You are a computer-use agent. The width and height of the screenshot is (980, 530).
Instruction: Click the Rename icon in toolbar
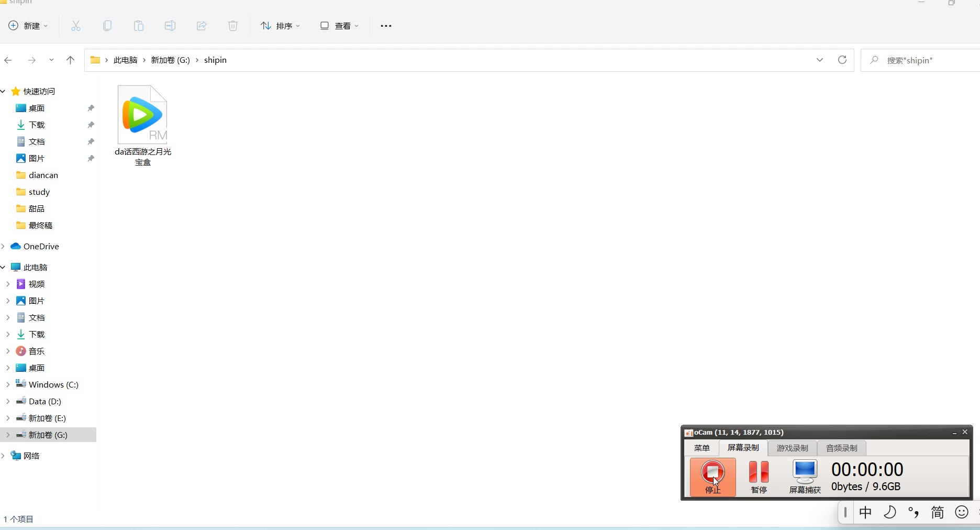tap(170, 26)
